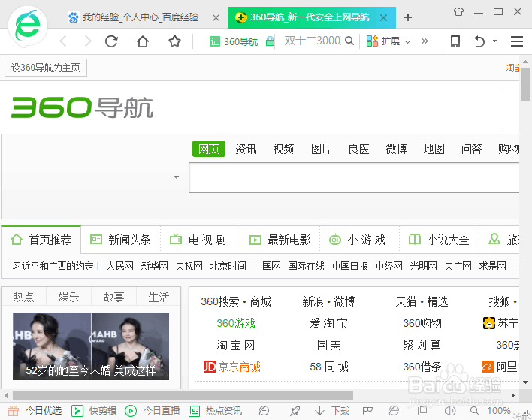532x420 pixels.
Task: Open 360游戏 link
Action: click(236, 323)
